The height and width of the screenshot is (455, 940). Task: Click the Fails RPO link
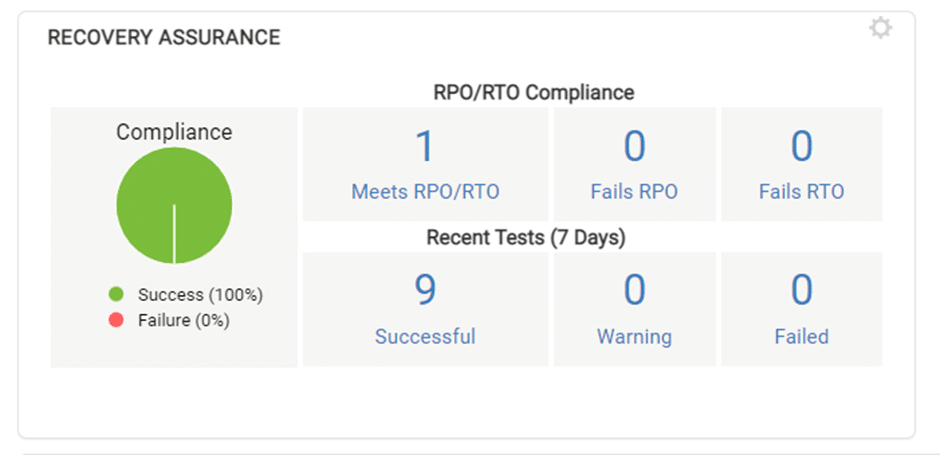click(634, 192)
